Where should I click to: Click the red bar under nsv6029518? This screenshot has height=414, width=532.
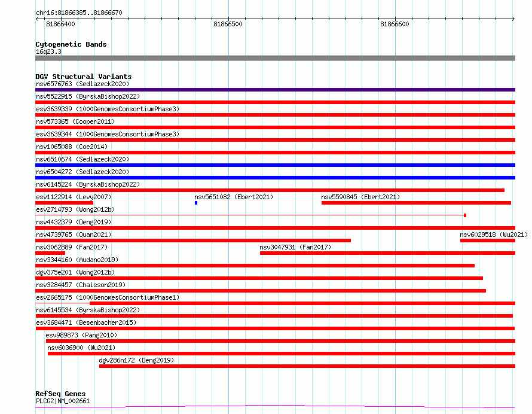[x=488, y=241]
